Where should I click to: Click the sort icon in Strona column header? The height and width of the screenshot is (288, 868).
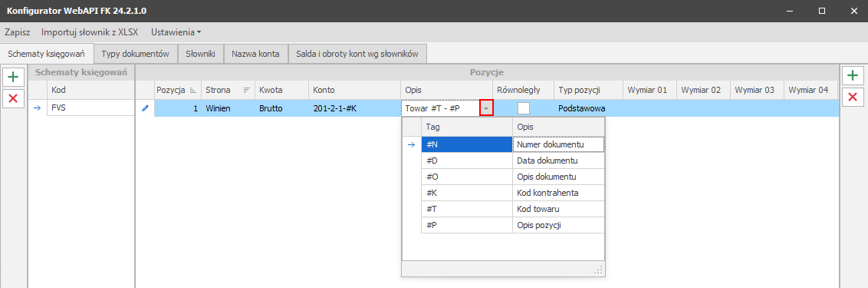click(x=246, y=90)
